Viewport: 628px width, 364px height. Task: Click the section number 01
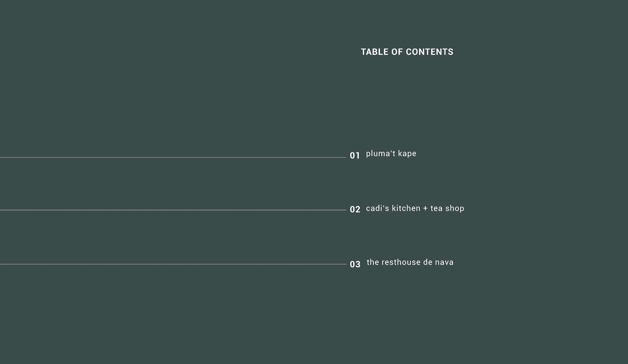tap(355, 156)
